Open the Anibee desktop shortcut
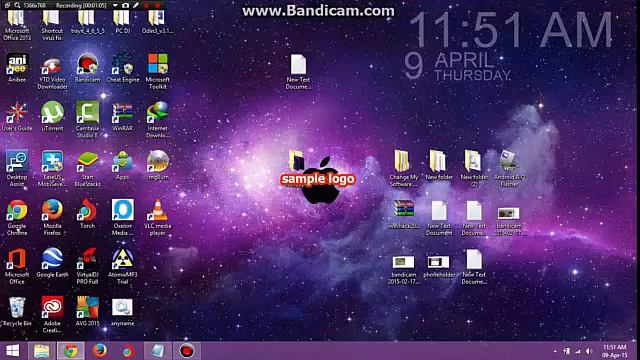The width and height of the screenshot is (640, 360). point(17,68)
